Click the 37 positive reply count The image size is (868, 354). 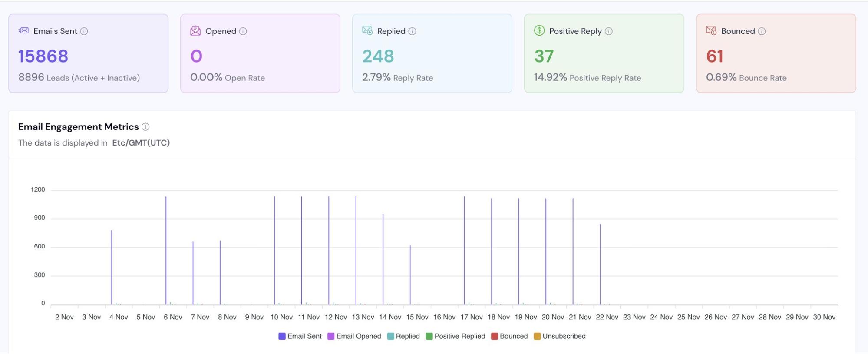pyautogui.click(x=544, y=56)
